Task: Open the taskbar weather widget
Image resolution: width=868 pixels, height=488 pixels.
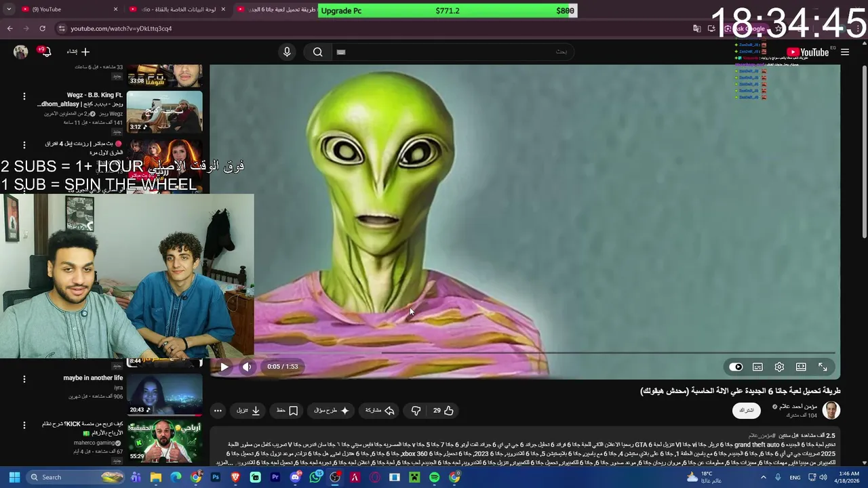Action: coord(704,477)
